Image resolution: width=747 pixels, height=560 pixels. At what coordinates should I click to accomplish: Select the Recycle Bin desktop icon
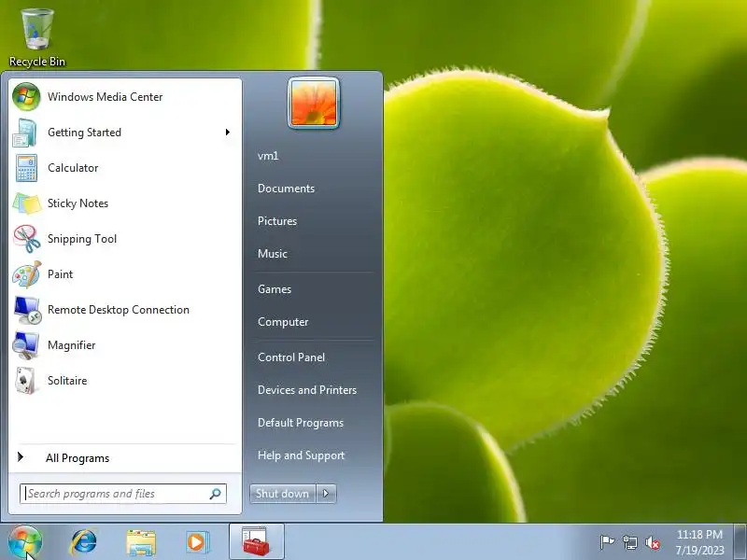tap(37, 37)
